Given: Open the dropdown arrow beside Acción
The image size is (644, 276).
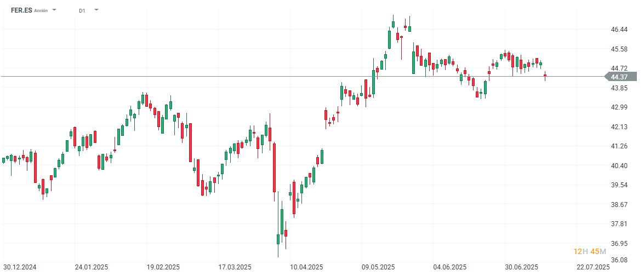Looking at the screenshot, I should tap(54, 9).
